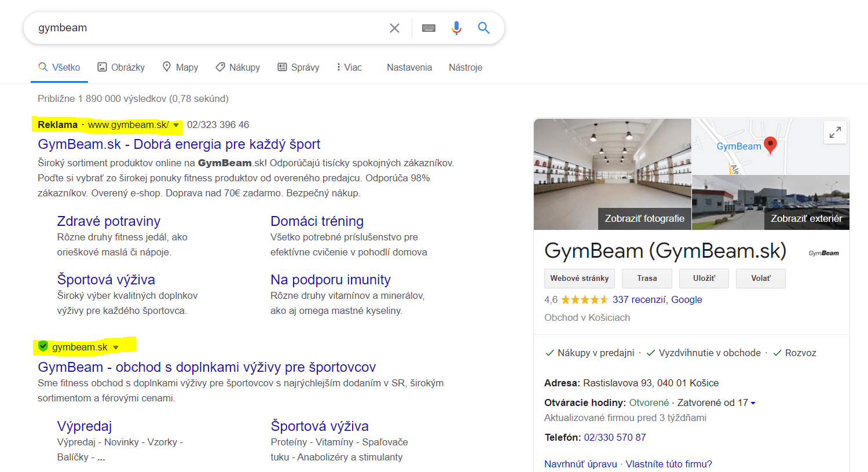The image size is (868, 472).
Task: Open Nastavenia settings
Action: click(x=409, y=67)
